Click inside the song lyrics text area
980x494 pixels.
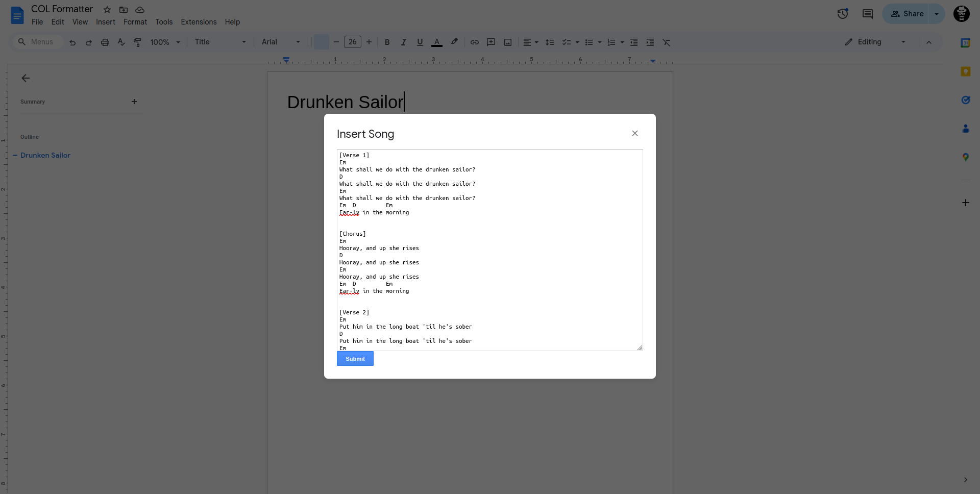(x=489, y=250)
